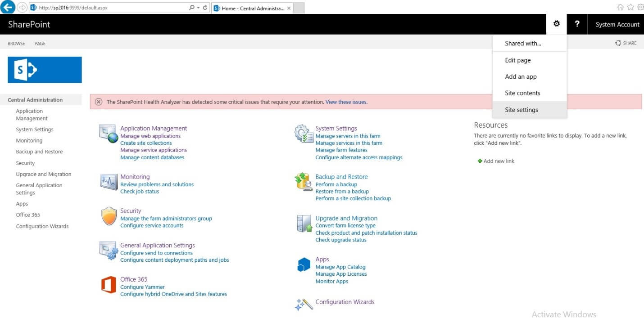Open Upgrade and Migration in left navigation
This screenshot has height=318, width=644.
(x=44, y=174)
